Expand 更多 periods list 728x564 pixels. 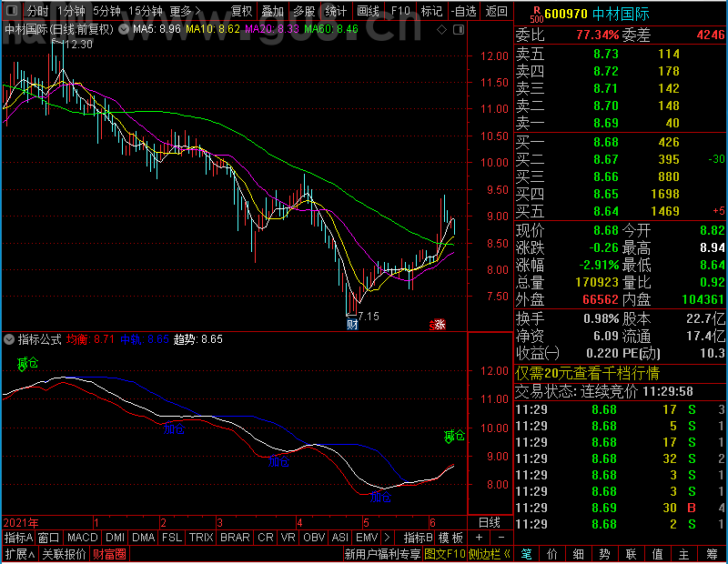point(185,11)
